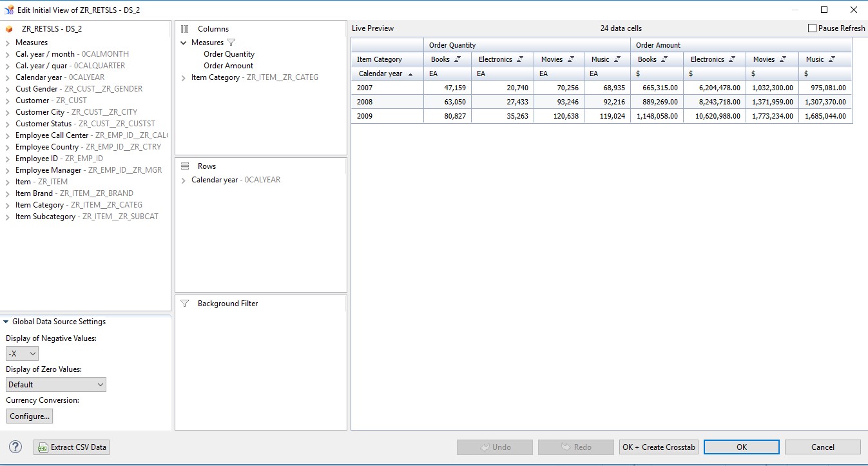Click the Calendar year ascending sort icon
Screen dimensions: 868x466
click(410, 73)
